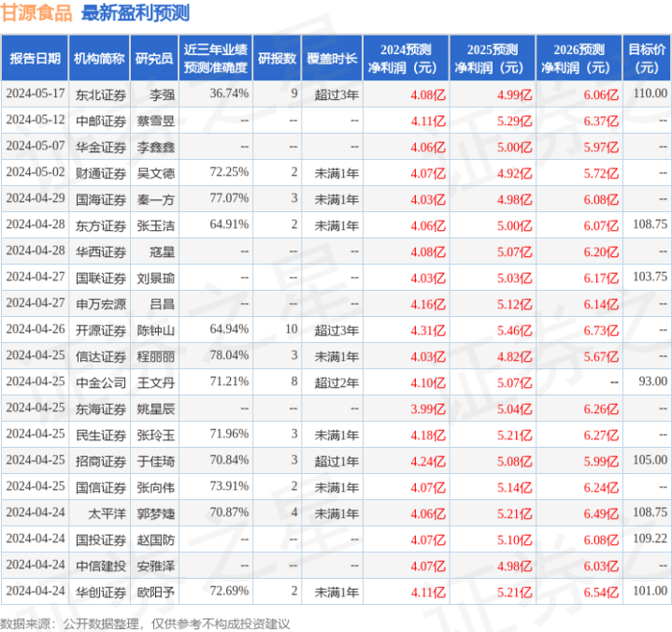
Task: Click analyst 张玉洁
Action: point(155,225)
